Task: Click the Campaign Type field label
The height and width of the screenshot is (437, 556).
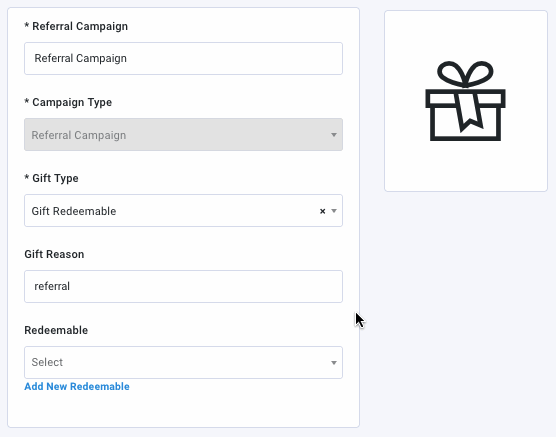Action: [x=68, y=102]
